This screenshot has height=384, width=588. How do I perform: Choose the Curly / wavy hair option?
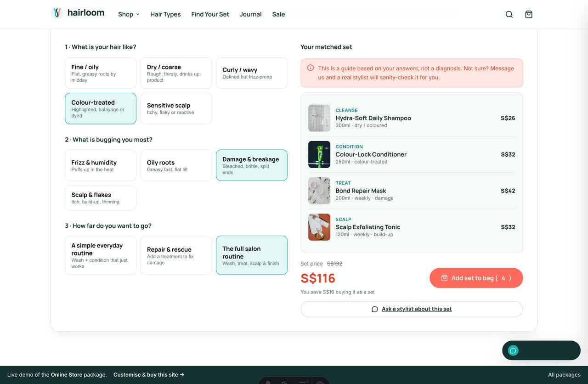tap(252, 73)
